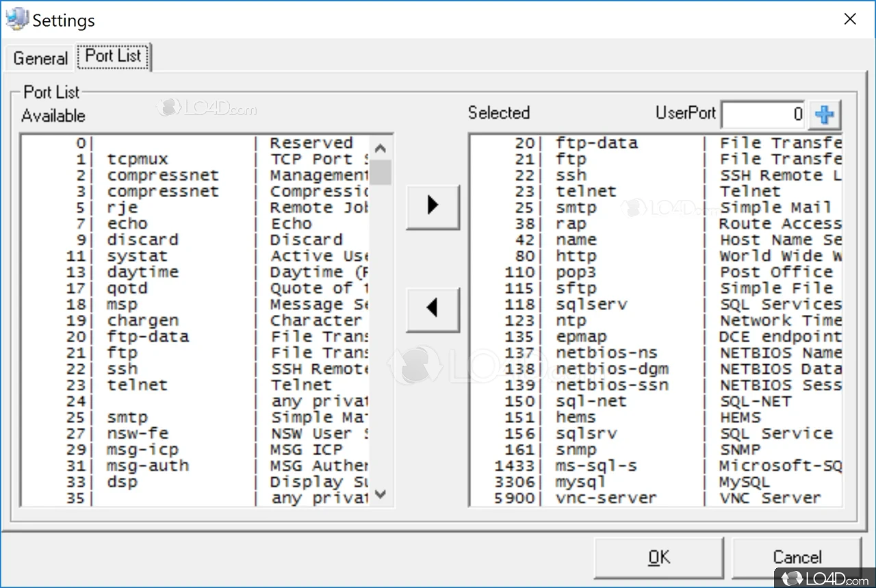Select vnc-server in the Selected list

656,498
